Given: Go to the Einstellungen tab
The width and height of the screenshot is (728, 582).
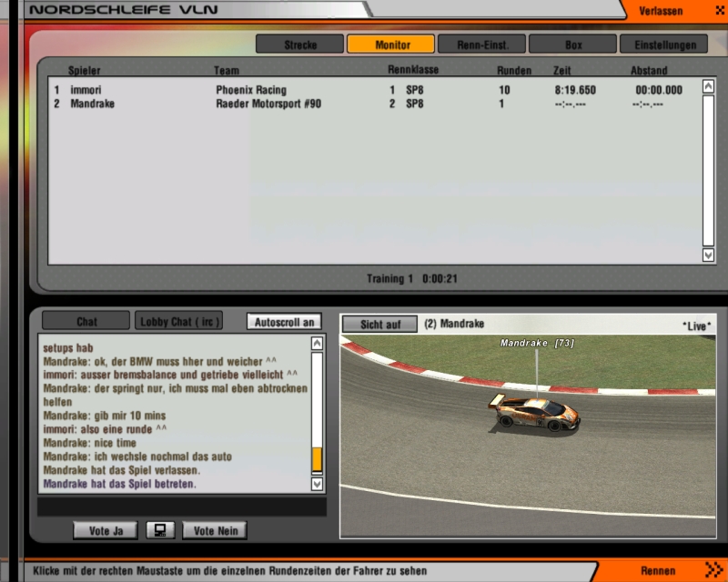Looking at the screenshot, I should point(663,45).
